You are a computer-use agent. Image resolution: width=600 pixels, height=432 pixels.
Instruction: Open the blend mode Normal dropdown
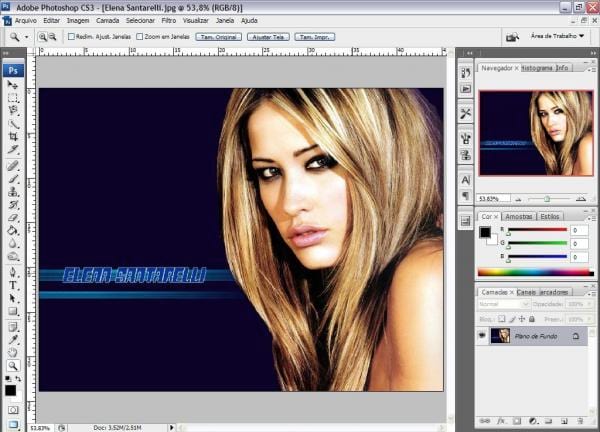(x=503, y=304)
